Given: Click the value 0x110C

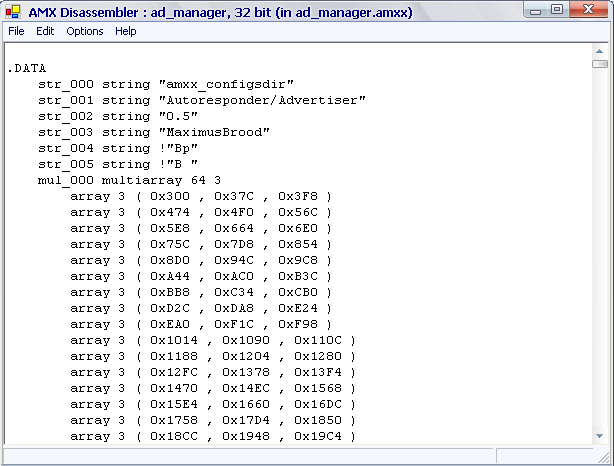Looking at the screenshot, I should pos(318,340).
